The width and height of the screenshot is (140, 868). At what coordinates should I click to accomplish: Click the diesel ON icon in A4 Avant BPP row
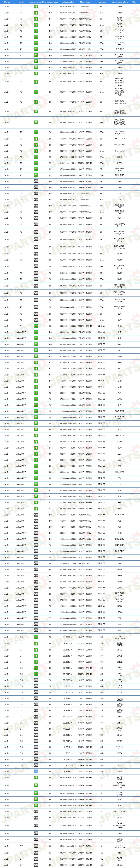36,618
